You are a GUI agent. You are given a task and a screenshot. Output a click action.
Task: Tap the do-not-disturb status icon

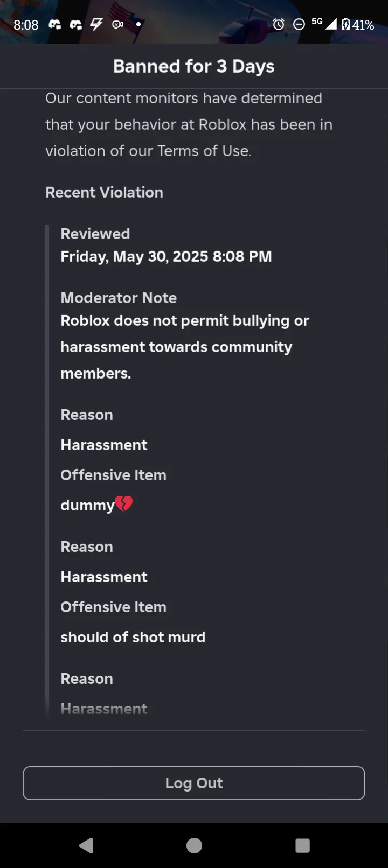299,24
